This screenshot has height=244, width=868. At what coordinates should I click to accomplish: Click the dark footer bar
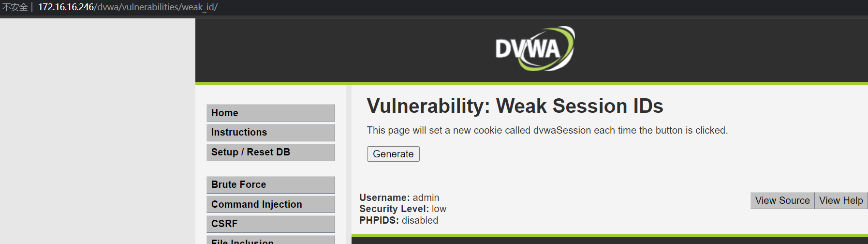(x=610, y=241)
